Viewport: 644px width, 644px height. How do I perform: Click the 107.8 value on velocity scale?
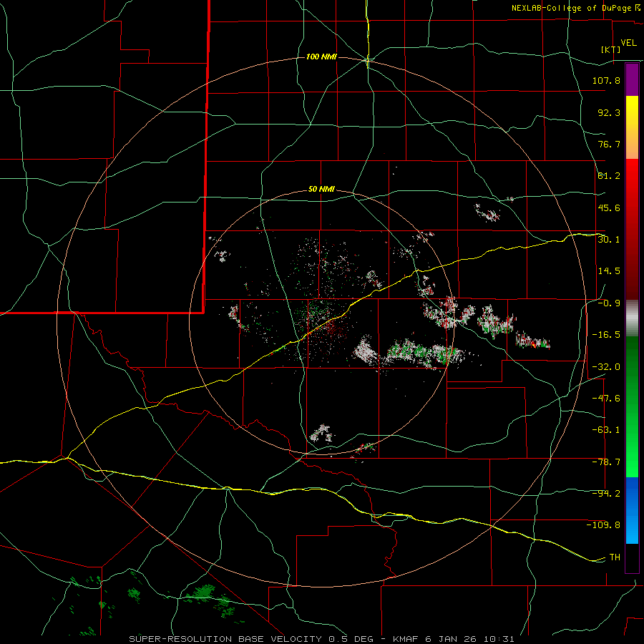[606, 80]
